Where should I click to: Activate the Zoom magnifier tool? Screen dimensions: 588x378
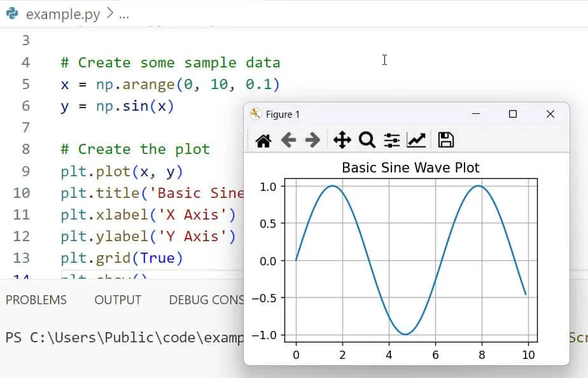[367, 140]
